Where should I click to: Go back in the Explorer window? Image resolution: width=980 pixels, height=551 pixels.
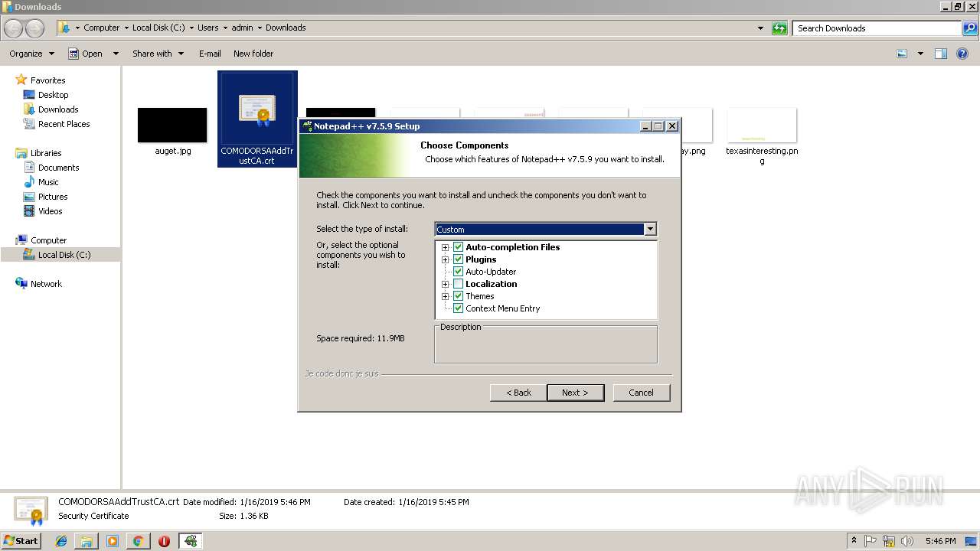(x=14, y=28)
